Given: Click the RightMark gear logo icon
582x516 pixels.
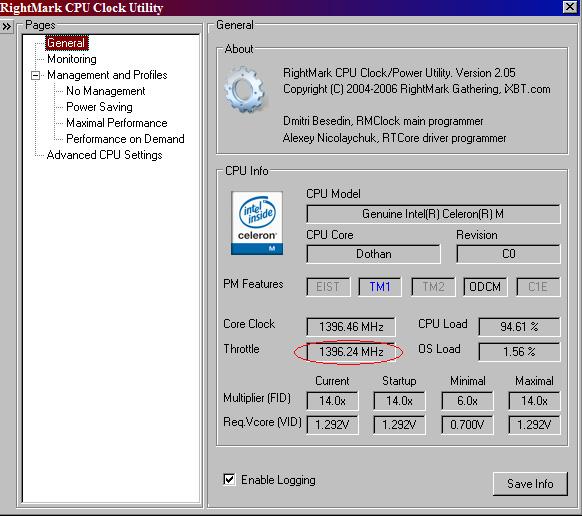Looking at the screenshot, I should pyautogui.click(x=245, y=89).
